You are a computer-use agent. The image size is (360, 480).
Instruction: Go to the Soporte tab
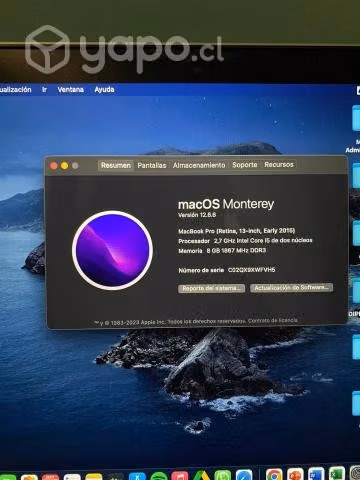(245, 164)
